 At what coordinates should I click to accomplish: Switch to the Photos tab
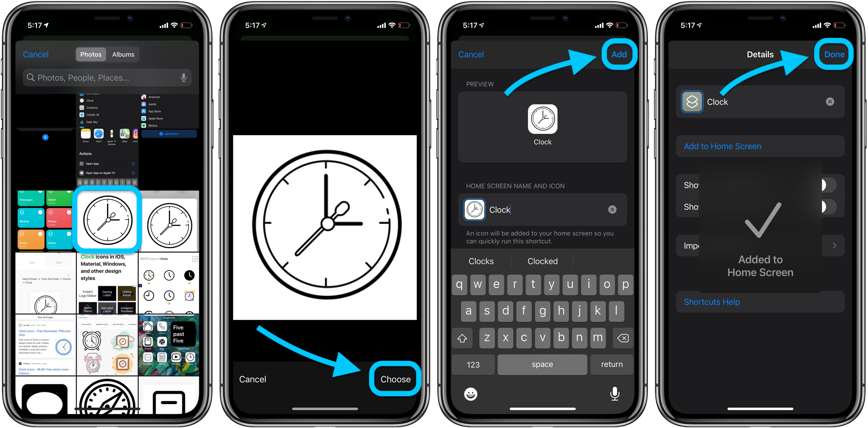[x=90, y=54]
